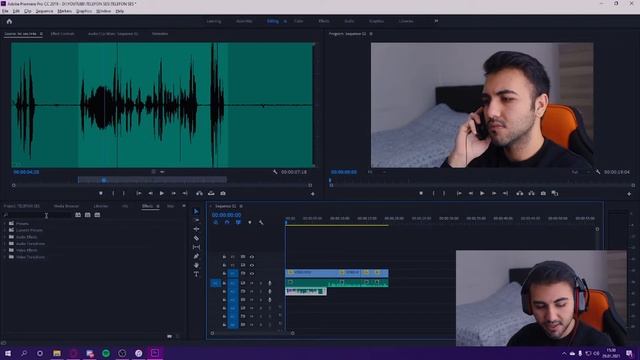Image resolution: width=640 pixels, height=360 pixels.
Task: Add a marker in the timeline panel
Action: (250, 222)
